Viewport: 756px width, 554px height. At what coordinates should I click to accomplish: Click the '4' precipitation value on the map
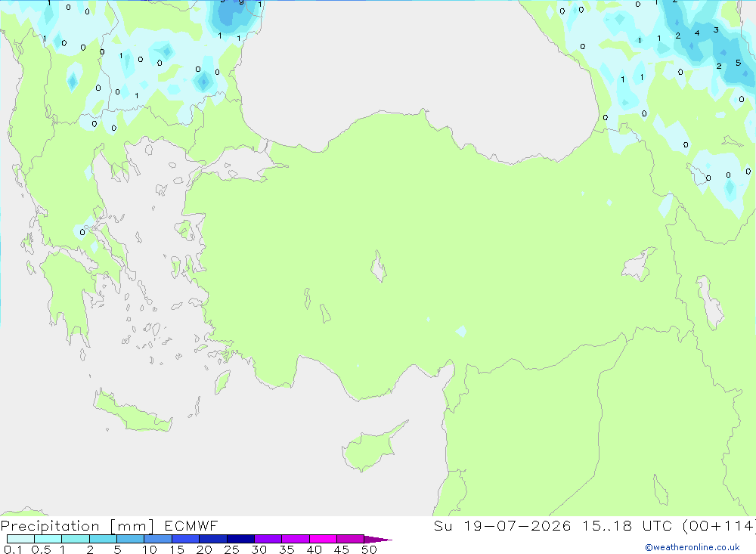tap(697, 32)
